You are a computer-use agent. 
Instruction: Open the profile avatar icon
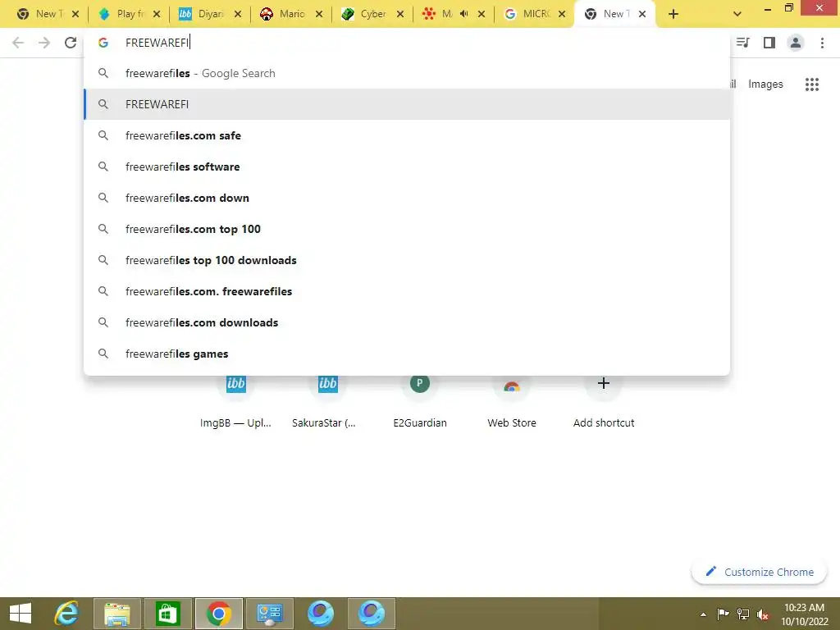coord(796,43)
